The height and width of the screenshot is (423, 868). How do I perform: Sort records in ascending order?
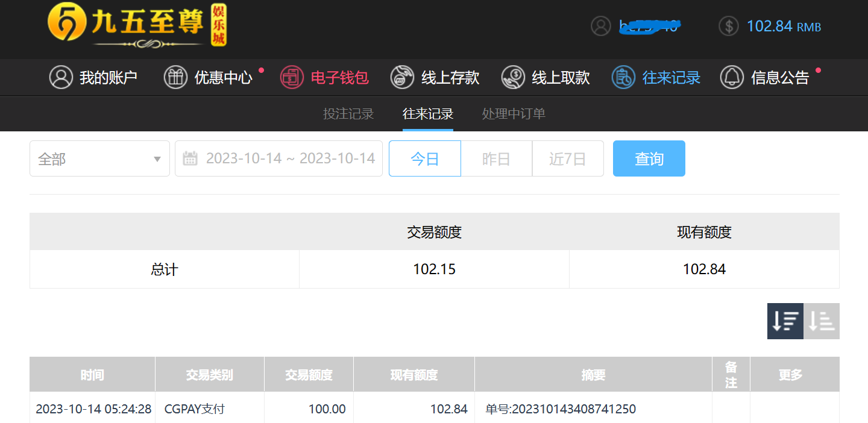point(822,321)
